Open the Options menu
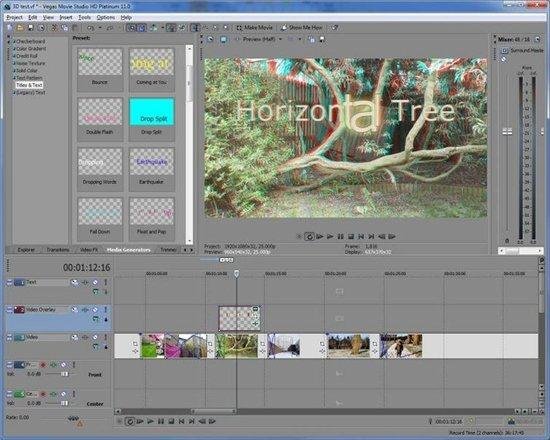 (106, 17)
